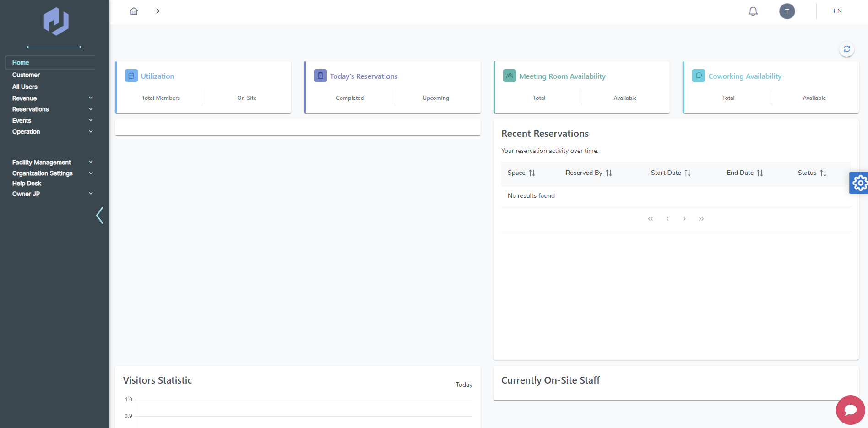868x428 pixels.
Task: Open the chat support bubble
Action: (851, 410)
